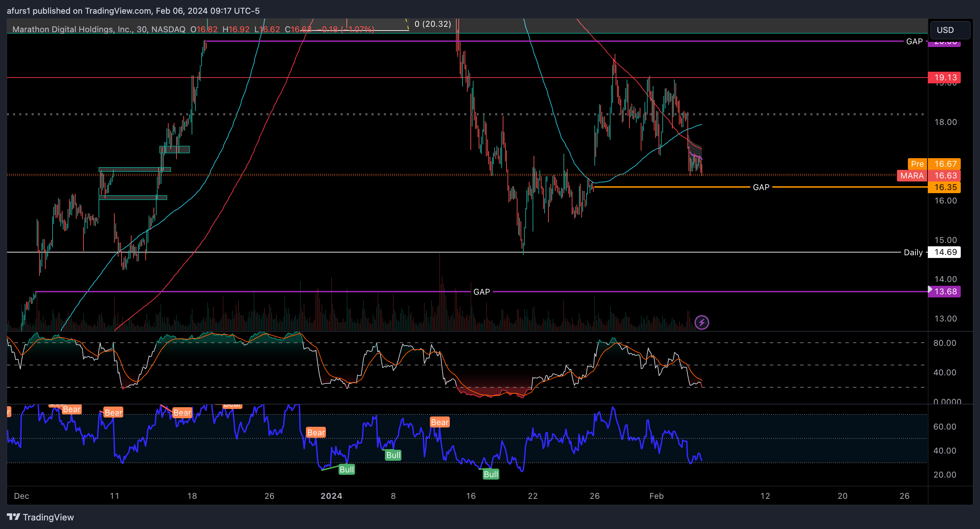
Task: Click the 'Feb' label on the time axis
Action: [x=657, y=496]
